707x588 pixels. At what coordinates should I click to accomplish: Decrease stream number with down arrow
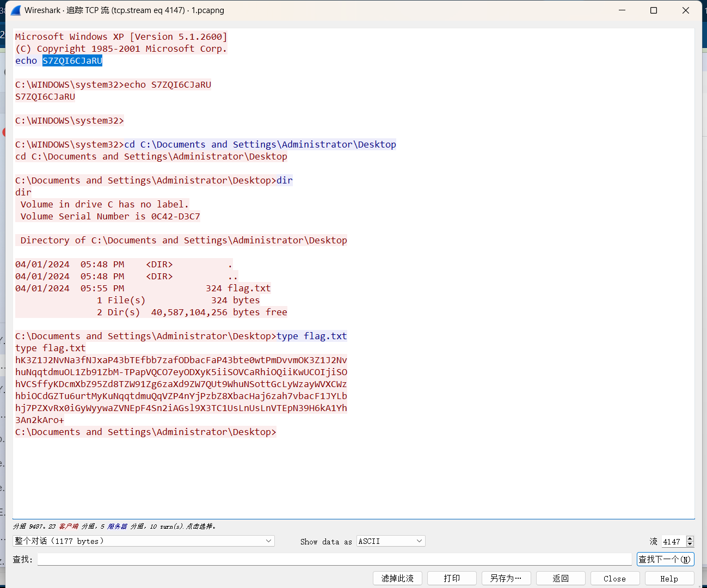pos(690,544)
